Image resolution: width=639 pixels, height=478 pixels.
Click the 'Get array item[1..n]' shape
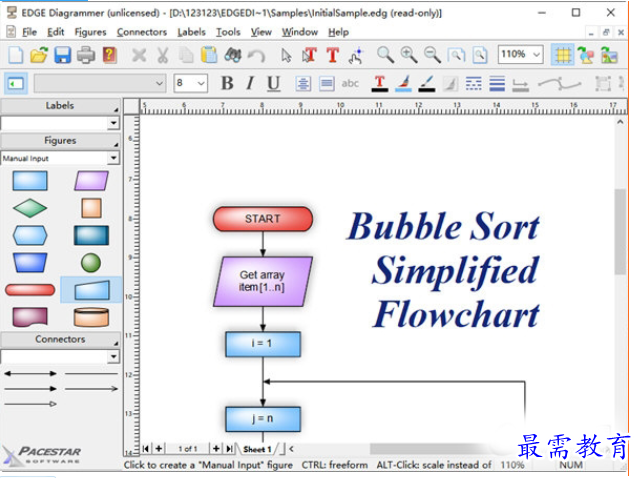(x=263, y=281)
